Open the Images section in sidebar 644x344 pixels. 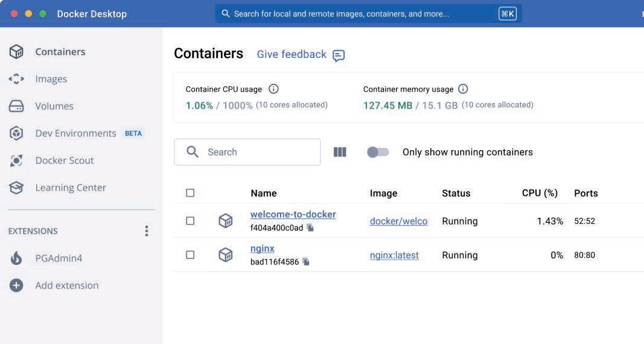[x=51, y=79]
